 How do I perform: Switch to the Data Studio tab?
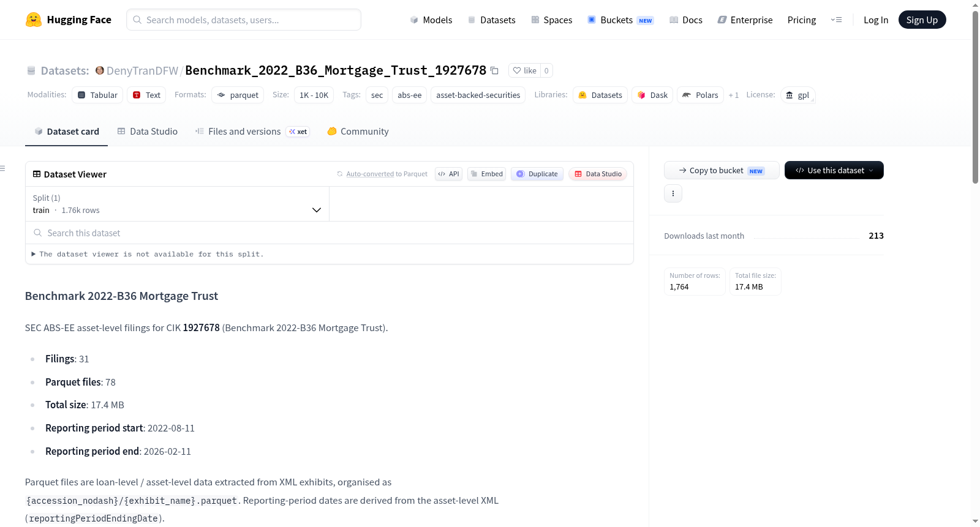click(147, 131)
